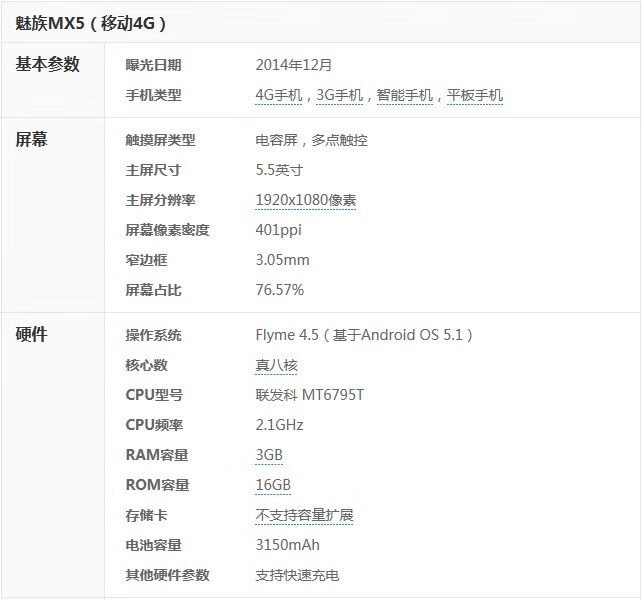The width and height of the screenshot is (644, 600).
Task: Click the value 2014年12月
Action: coord(294,65)
